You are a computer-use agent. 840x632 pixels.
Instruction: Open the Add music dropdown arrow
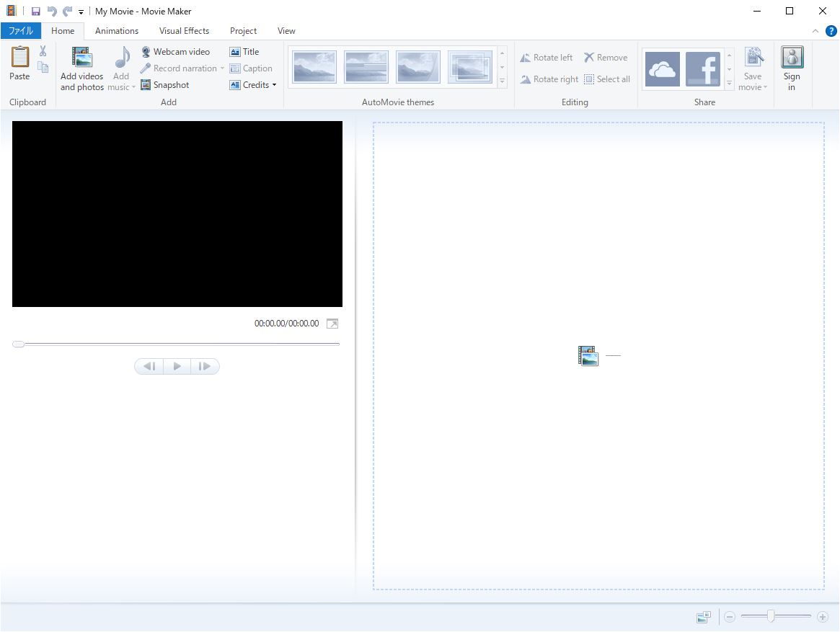[x=133, y=87]
